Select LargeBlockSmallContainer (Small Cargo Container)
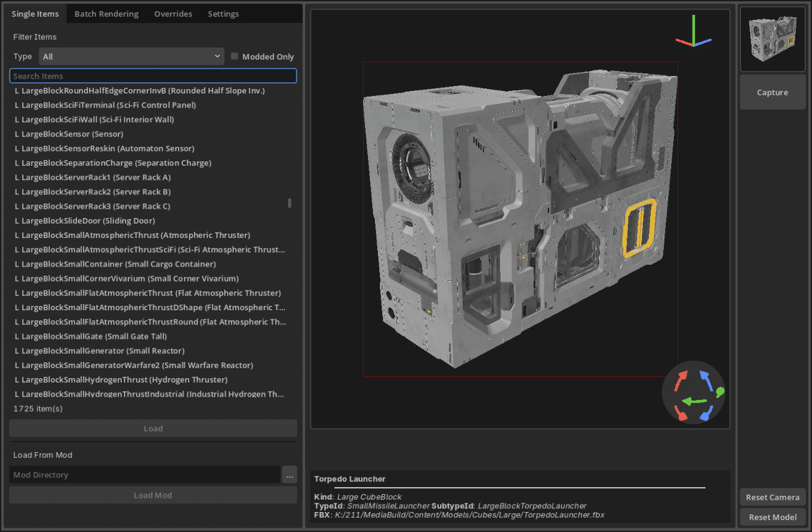 pos(115,264)
